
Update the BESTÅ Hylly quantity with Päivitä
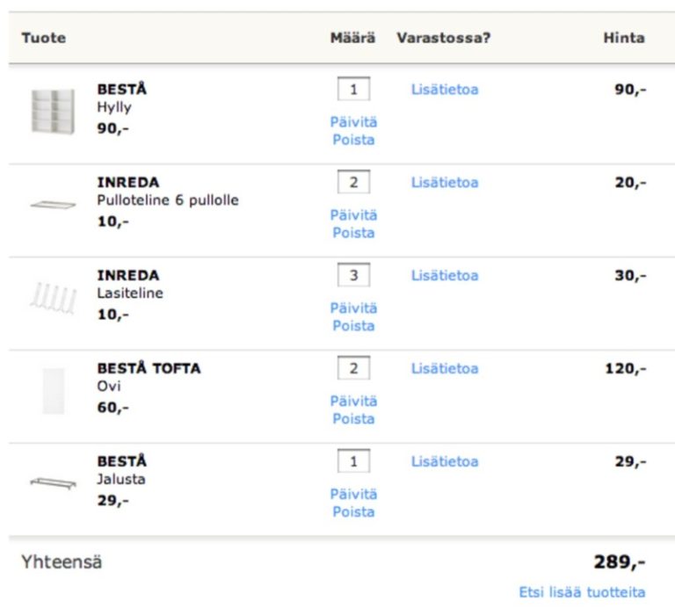tap(353, 122)
